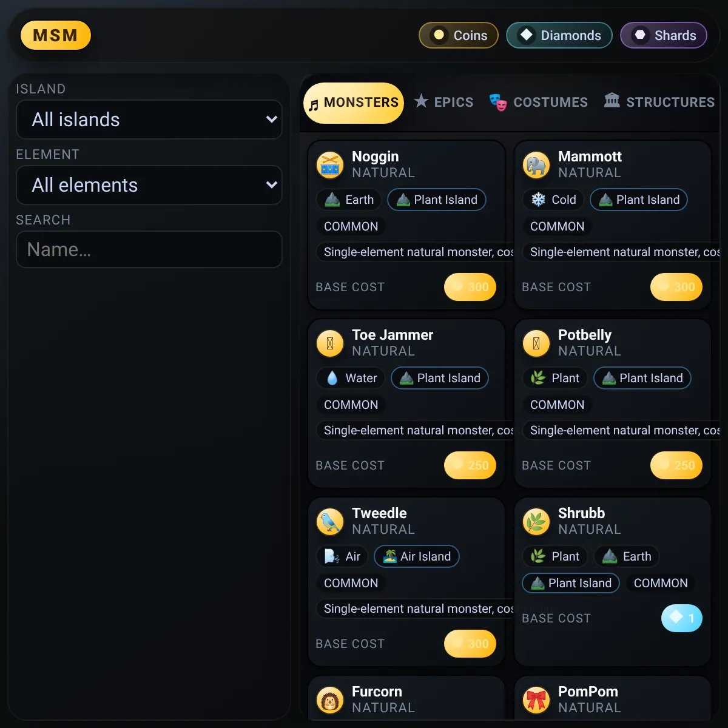Switch to the Epics tab

[x=443, y=102]
